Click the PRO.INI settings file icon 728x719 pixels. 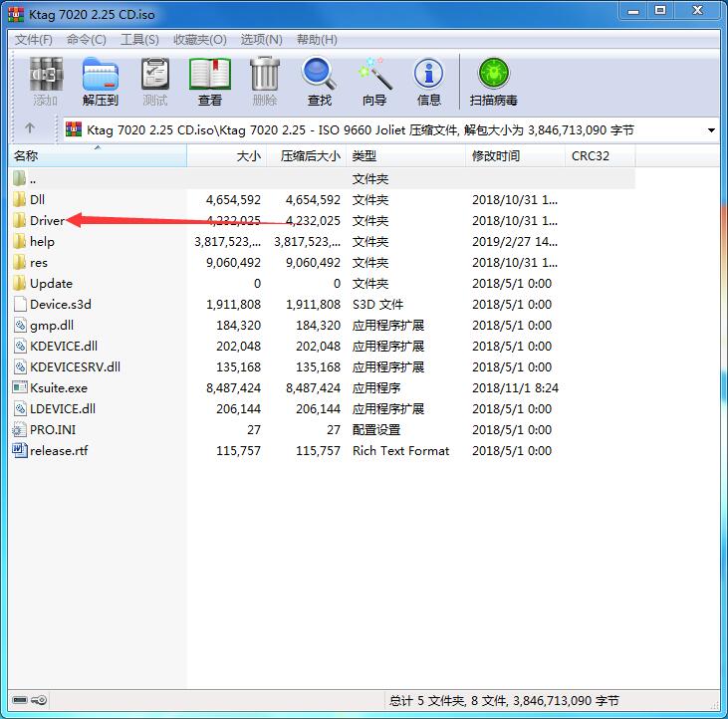19,429
